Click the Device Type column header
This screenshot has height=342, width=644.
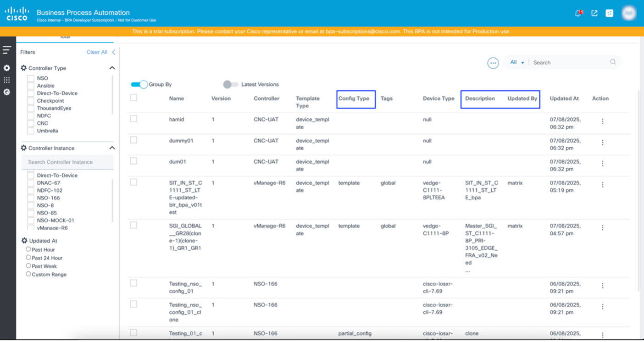pyautogui.click(x=439, y=99)
